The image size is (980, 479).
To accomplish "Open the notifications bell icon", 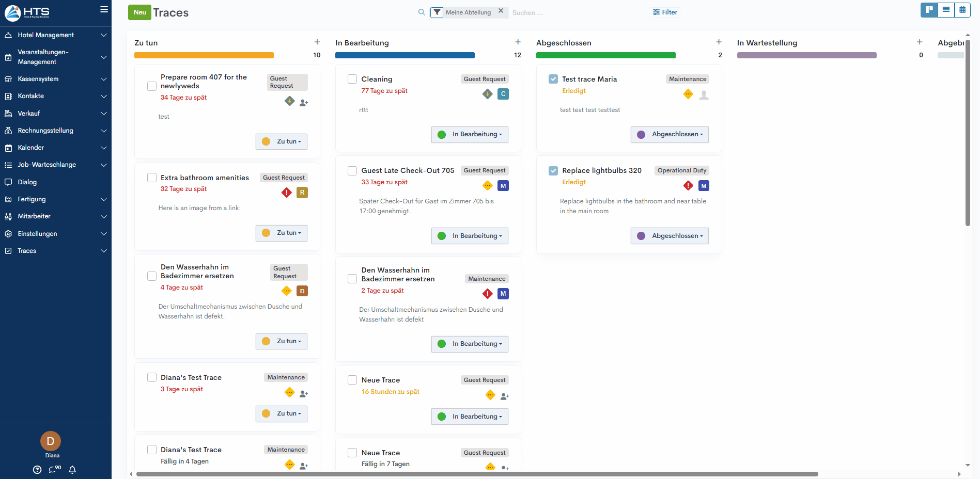I will pos(72,470).
